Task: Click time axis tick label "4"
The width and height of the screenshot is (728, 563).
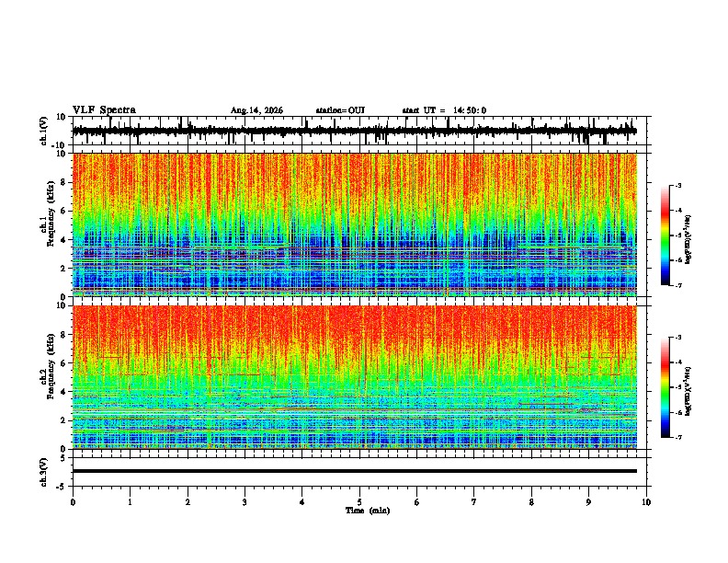Action: pos(302,502)
